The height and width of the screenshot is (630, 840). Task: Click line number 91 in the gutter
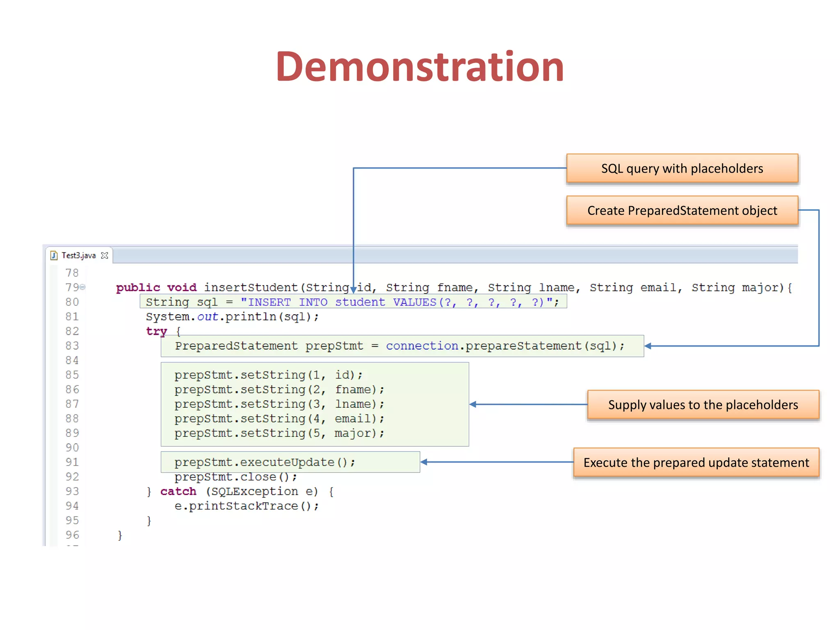pyautogui.click(x=72, y=462)
